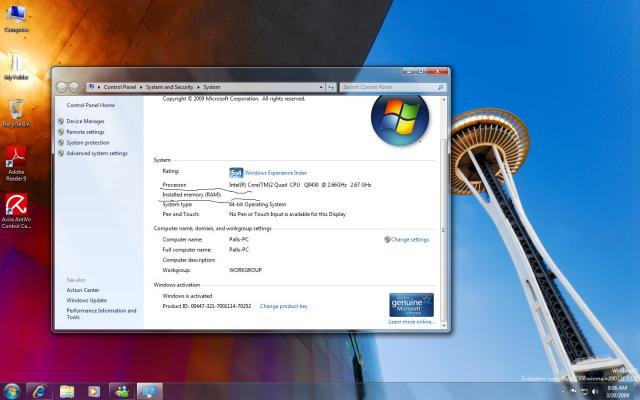
Task: Click the Action Center flag tray icon
Action: click(x=573, y=391)
